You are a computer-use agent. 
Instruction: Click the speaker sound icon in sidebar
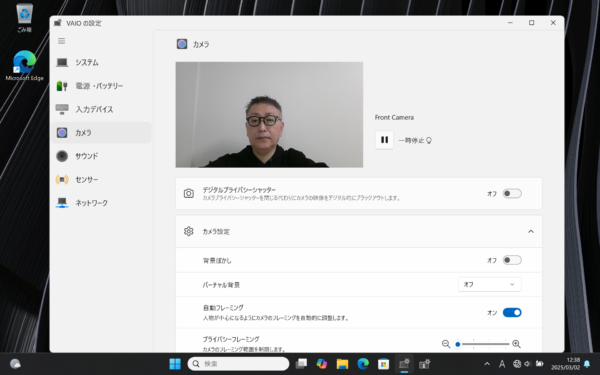[x=62, y=156]
